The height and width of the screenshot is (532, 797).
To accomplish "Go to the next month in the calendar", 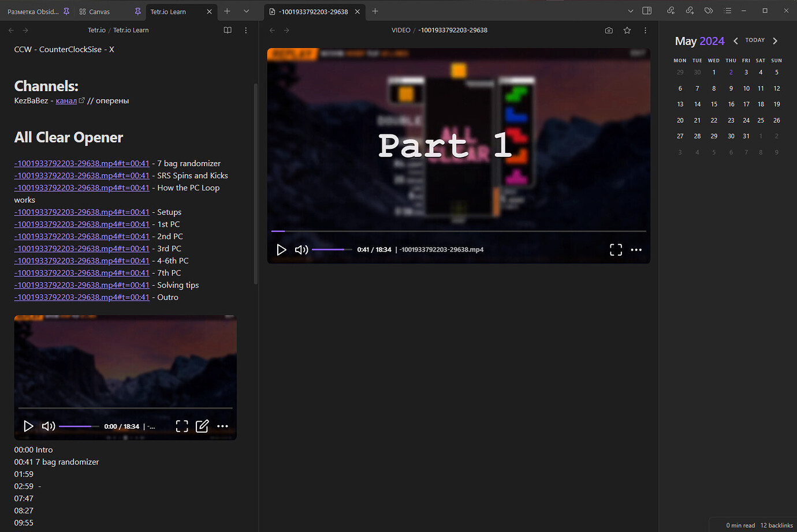I will pyautogui.click(x=775, y=41).
